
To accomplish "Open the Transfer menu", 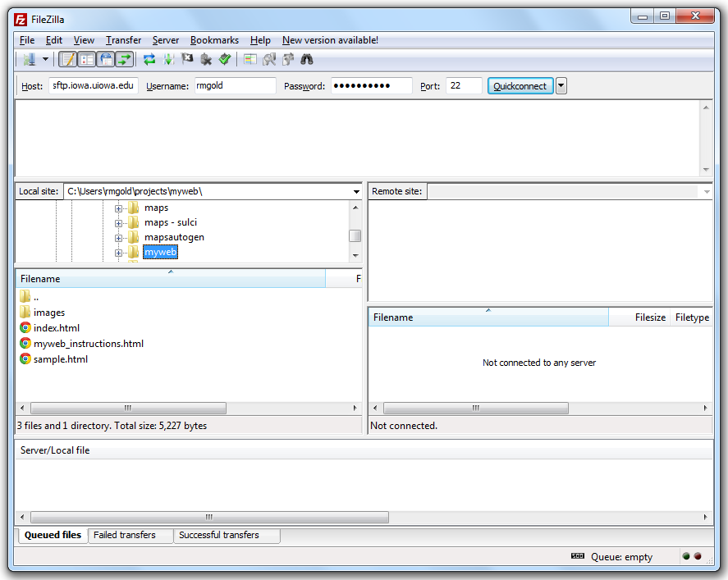I will click(123, 40).
